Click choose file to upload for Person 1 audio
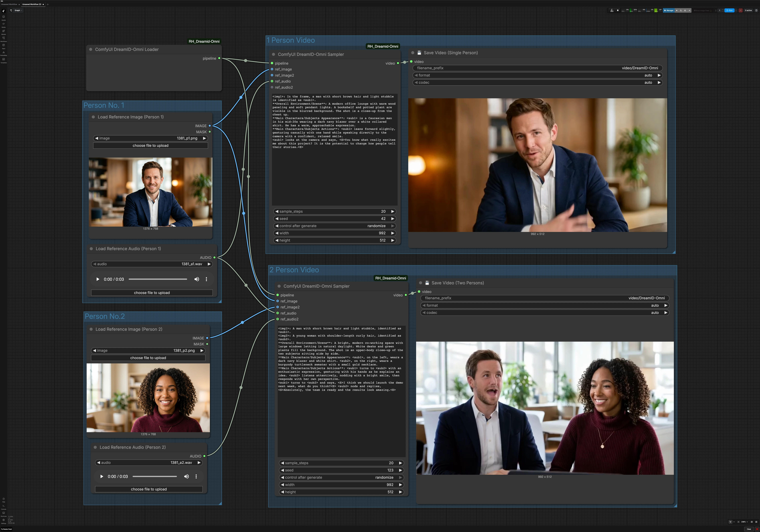 click(x=152, y=293)
